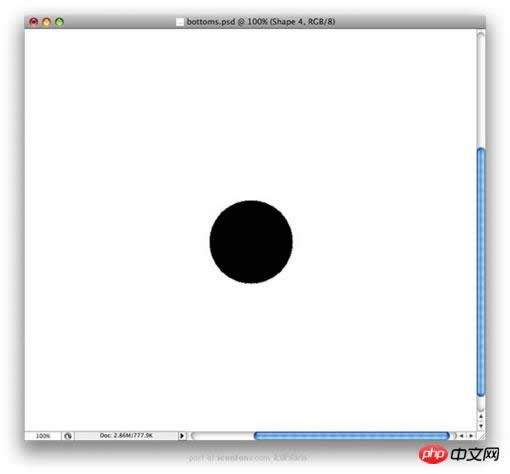
Task: Click the 100% zoom level field
Action: click(43, 436)
